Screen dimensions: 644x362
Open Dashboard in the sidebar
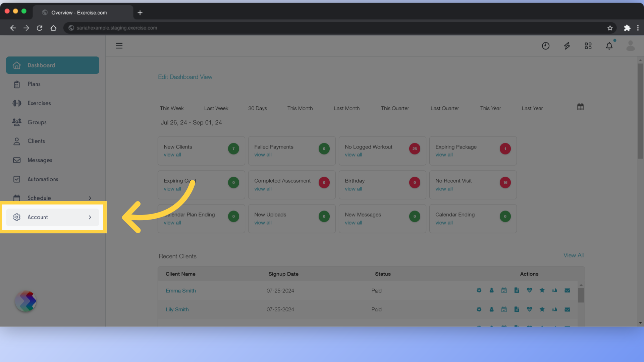(x=53, y=65)
